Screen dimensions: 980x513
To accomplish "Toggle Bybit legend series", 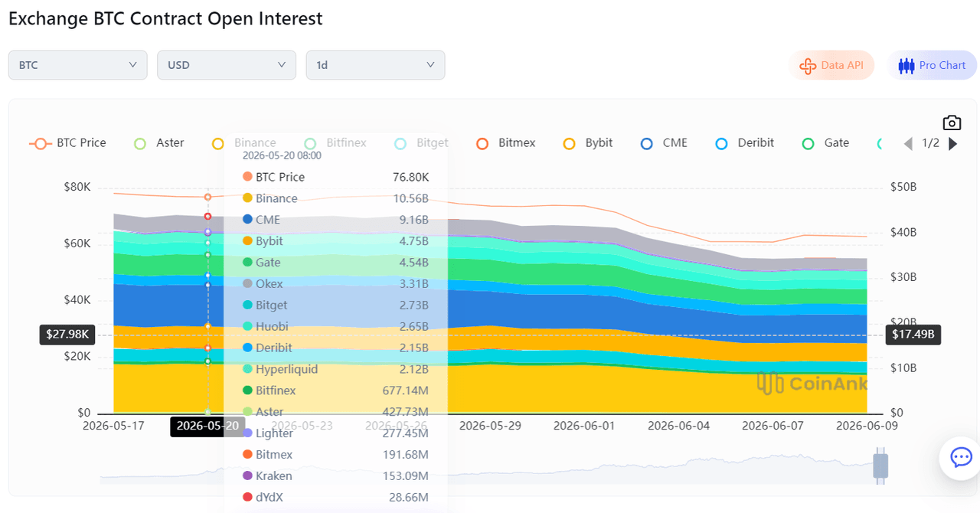I will [588, 143].
